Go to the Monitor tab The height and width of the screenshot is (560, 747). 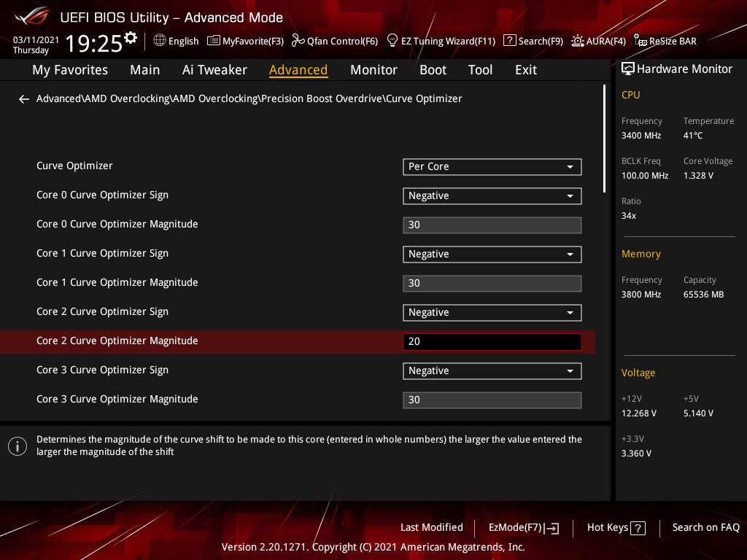373,70
